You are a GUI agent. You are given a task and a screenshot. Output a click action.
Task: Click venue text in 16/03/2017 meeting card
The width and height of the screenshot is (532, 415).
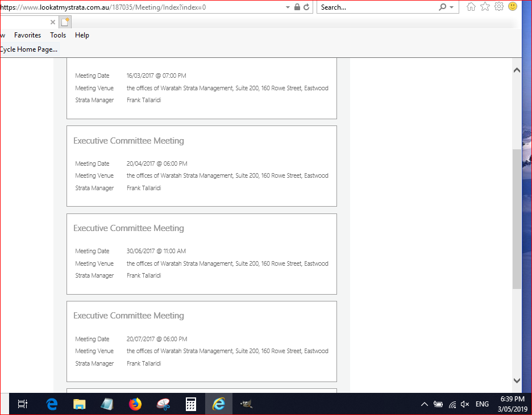pyautogui.click(x=227, y=88)
